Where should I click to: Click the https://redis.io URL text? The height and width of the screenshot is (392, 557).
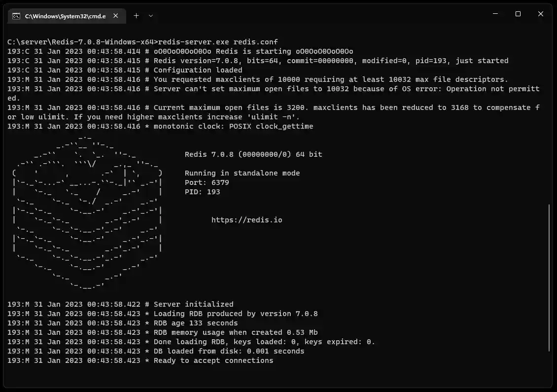pyautogui.click(x=246, y=220)
